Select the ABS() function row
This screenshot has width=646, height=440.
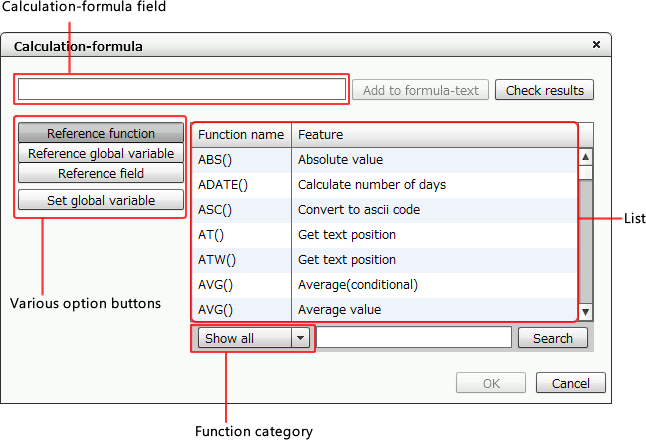click(384, 160)
